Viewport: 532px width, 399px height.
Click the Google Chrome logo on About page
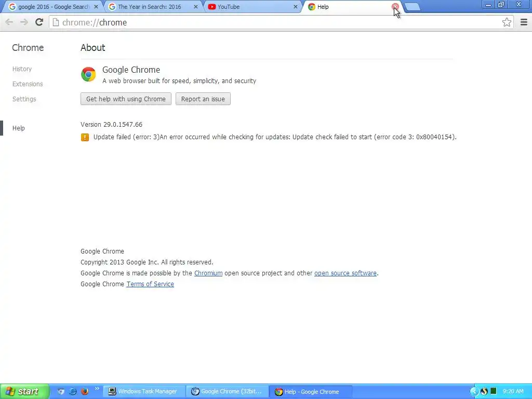pyautogui.click(x=88, y=74)
